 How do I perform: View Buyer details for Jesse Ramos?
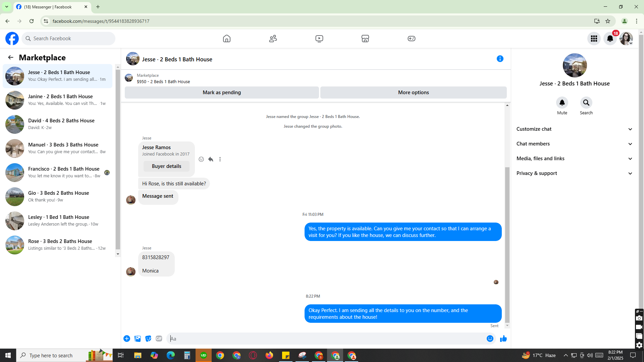166,166
